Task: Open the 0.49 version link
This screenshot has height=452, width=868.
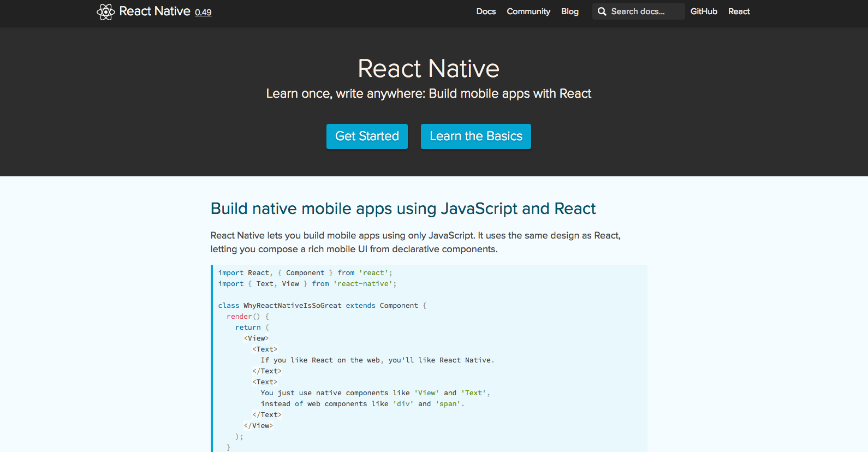Action: [203, 13]
